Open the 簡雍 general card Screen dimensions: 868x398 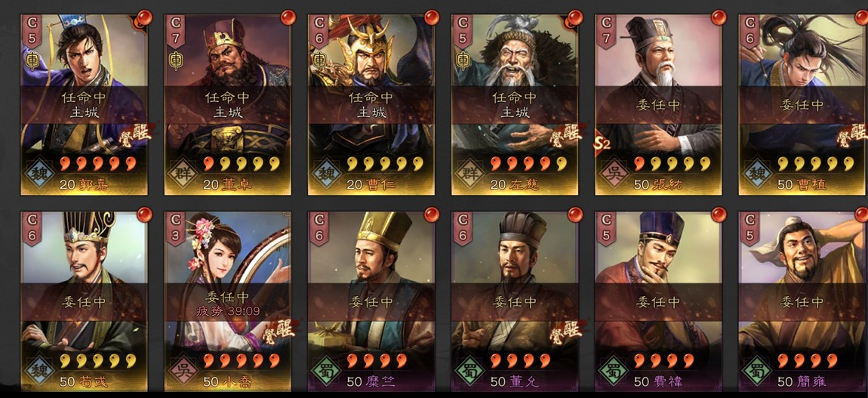point(803,301)
